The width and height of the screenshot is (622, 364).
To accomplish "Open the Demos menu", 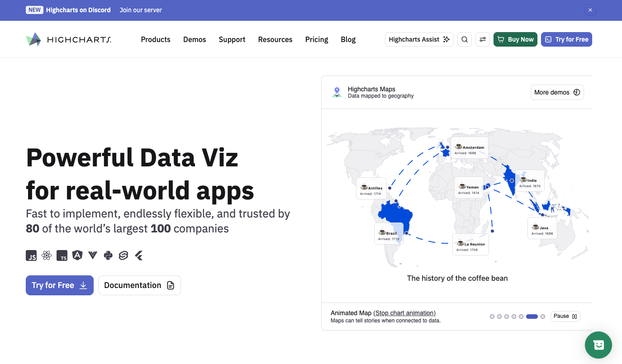I will tap(195, 39).
